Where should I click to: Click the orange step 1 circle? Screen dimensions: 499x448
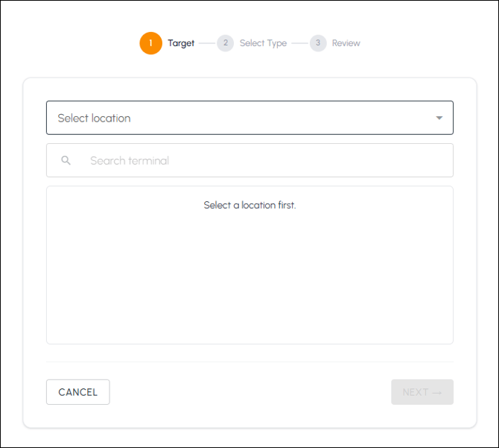point(151,43)
